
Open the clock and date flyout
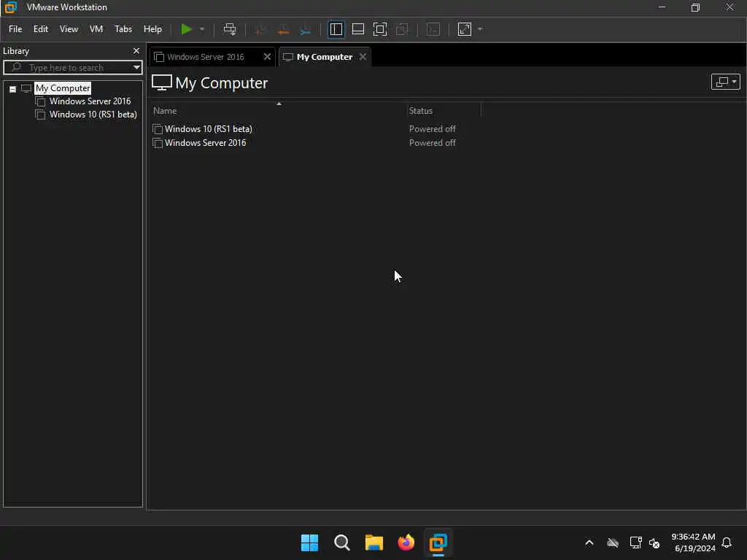point(693,542)
